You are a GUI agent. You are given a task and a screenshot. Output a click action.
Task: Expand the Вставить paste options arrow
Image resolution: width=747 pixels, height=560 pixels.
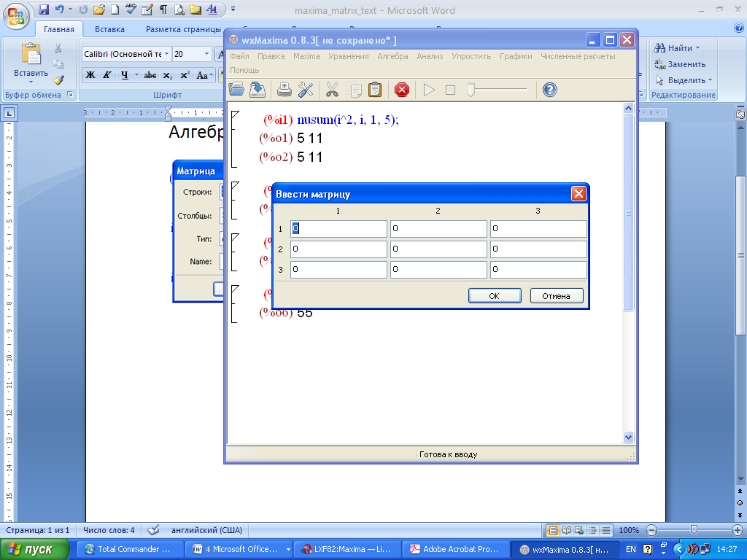(x=31, y=82)
